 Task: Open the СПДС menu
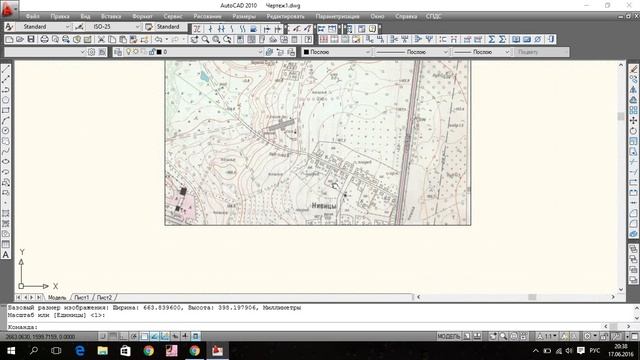pyautogui.click(x=433, y=16)
